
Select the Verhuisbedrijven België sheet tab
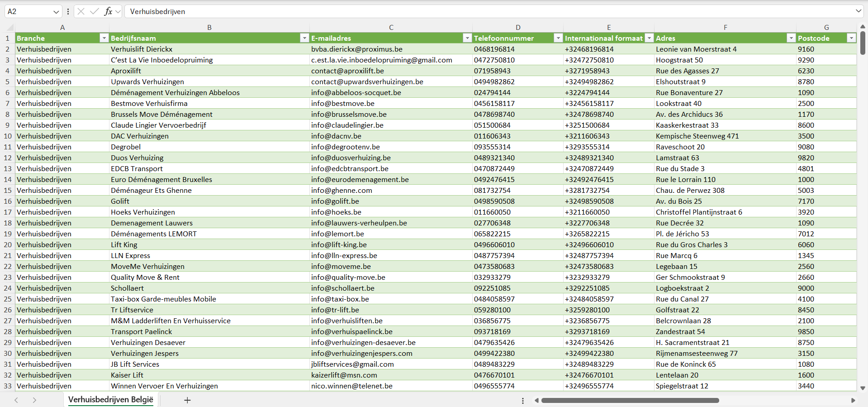coord(111,400)
